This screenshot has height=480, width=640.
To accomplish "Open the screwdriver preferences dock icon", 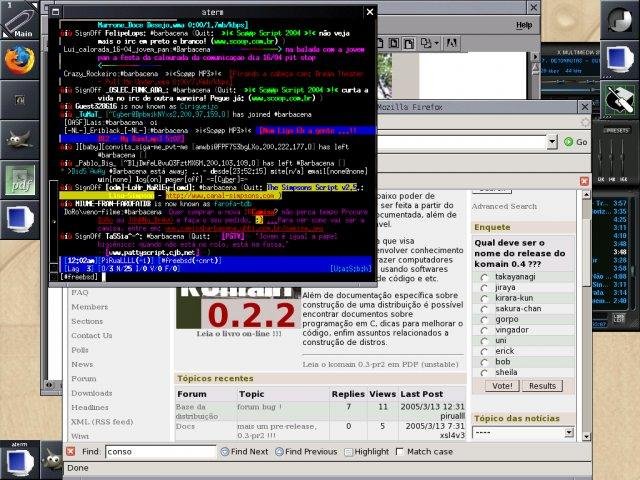I will (x=620, y=100).
